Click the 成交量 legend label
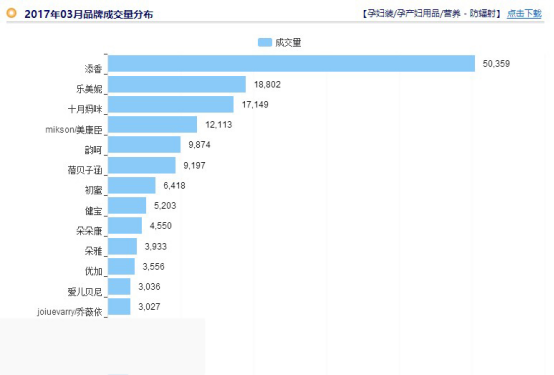The width and height of the screenshot is (554, 375). [288, 42]
